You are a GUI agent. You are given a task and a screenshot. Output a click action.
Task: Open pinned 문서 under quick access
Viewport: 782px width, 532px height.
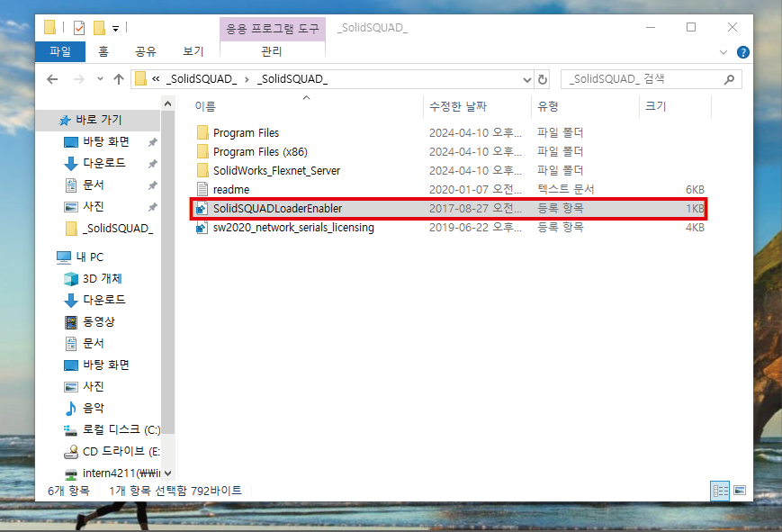click(93, 185)
